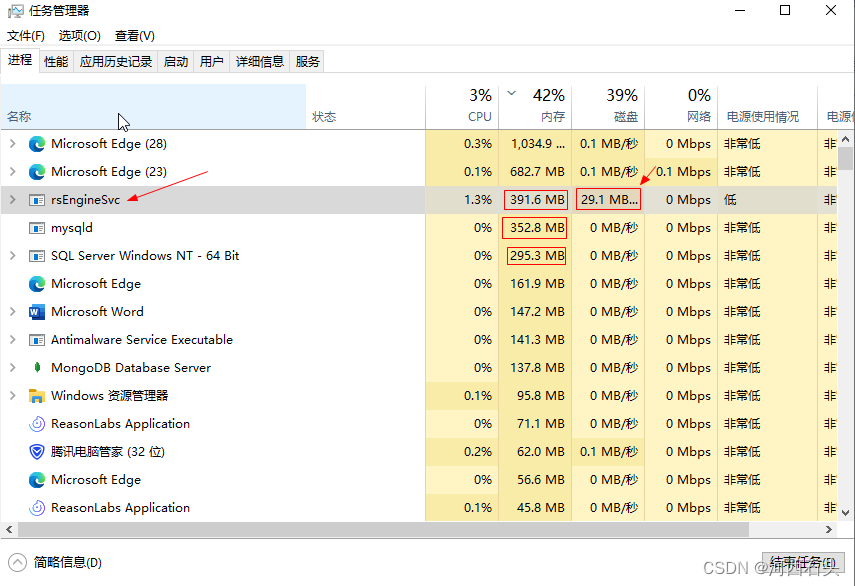Click the MongoDB Database Server leaf icon

click(37, 368)
